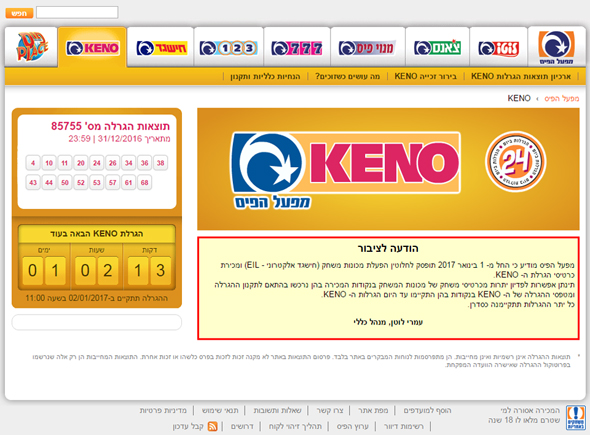Image resolution: width=590 pixels, height=435 pixels.
Task: Open the Manuy Pais tab
Action: point(368,48)
